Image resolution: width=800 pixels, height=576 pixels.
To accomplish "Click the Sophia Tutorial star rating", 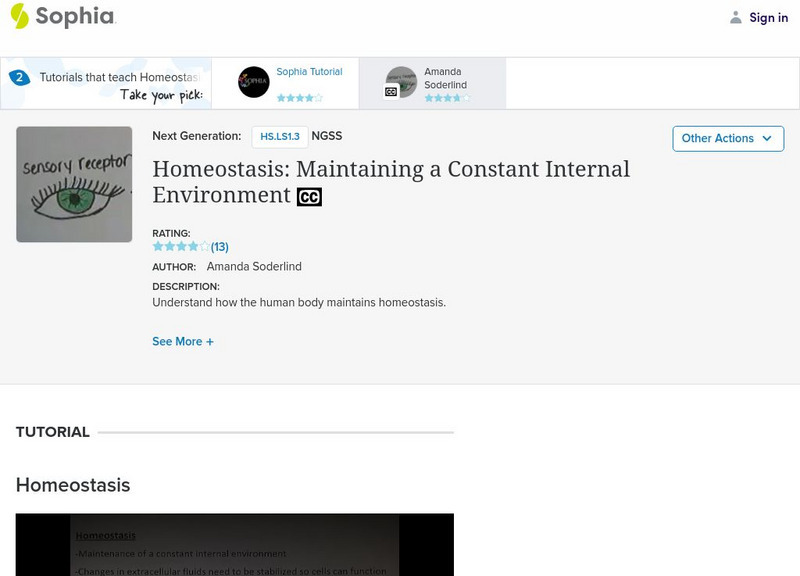I will pos(299,98).
